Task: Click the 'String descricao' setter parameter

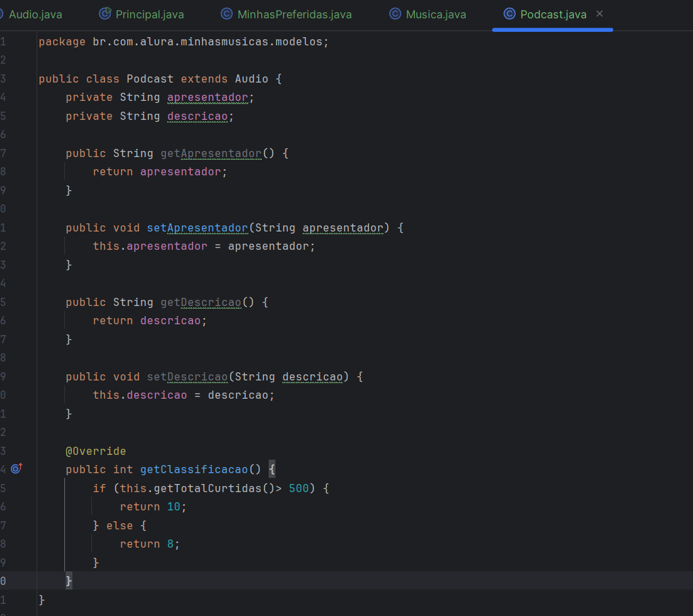Action: click(x=288, y=377)
